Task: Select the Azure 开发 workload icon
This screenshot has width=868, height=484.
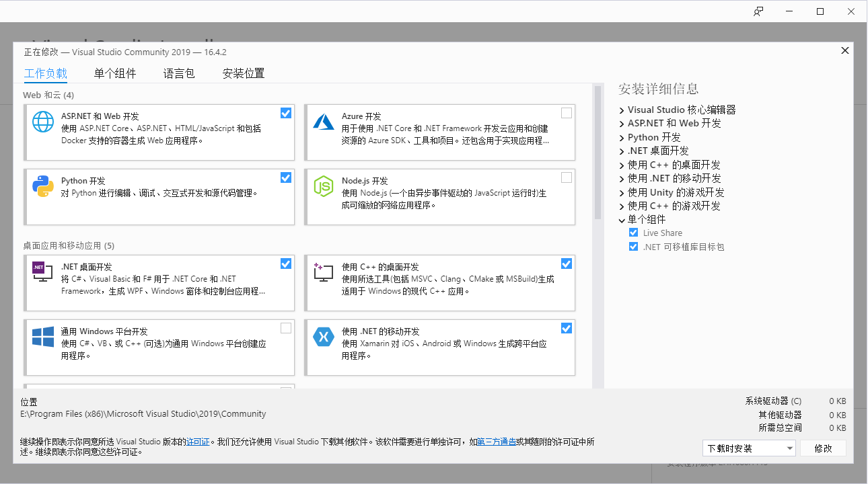Action: coord(324,122)
